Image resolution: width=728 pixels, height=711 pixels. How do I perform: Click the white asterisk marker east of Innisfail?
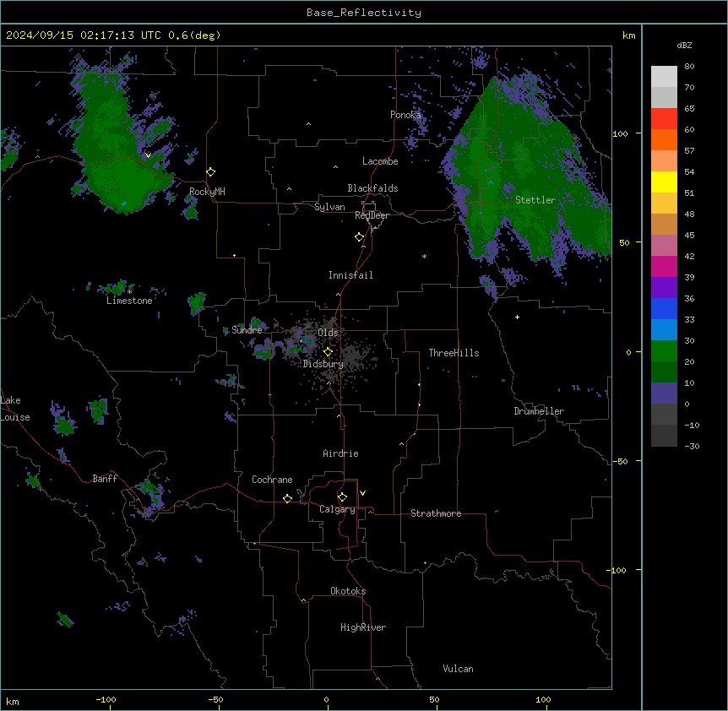coord(424,256)
